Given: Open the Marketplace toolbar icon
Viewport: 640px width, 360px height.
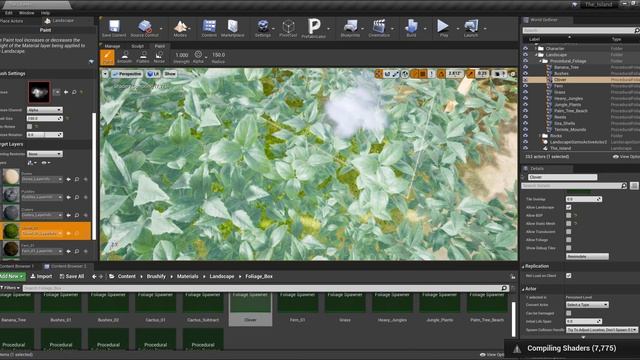Looking at the screenshot, I should 233,27.
